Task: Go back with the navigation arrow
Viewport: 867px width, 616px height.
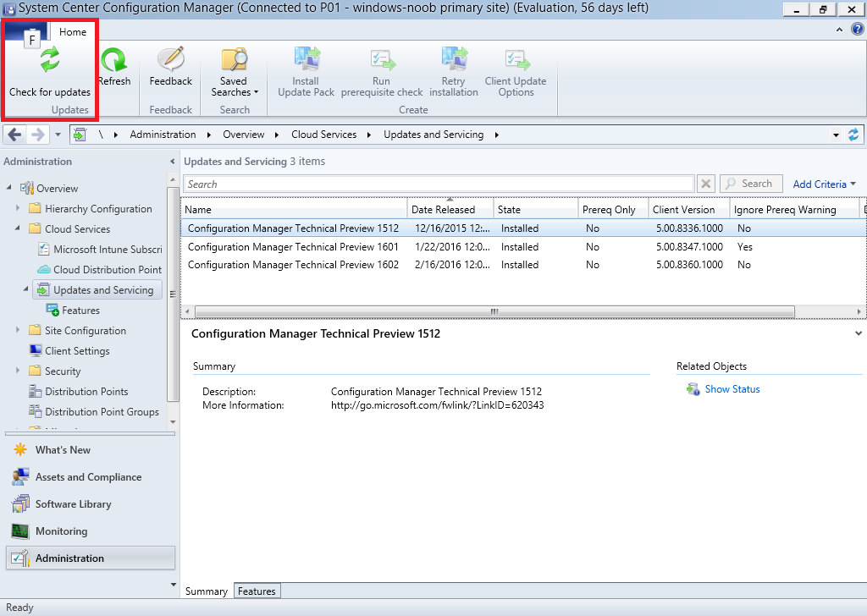Action: (15, 135)
